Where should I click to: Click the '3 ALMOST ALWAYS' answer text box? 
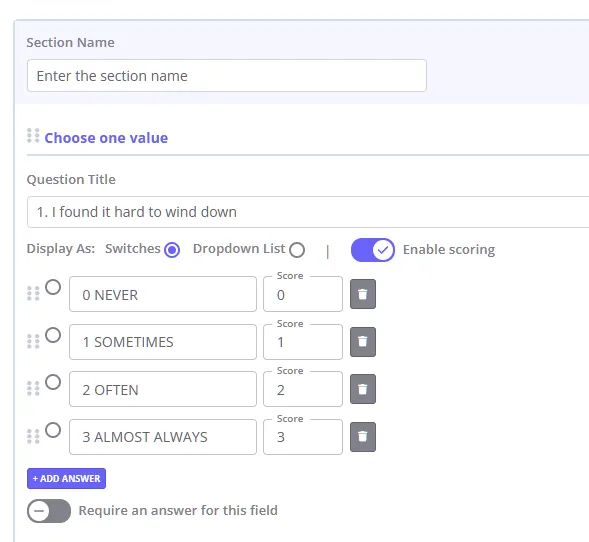coord(163,437)
